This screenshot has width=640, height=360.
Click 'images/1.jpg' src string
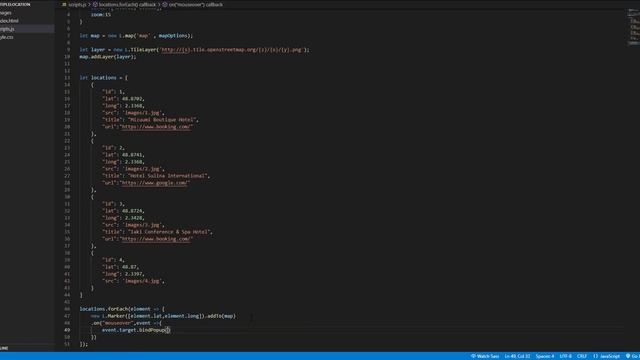tap(143, 113)
